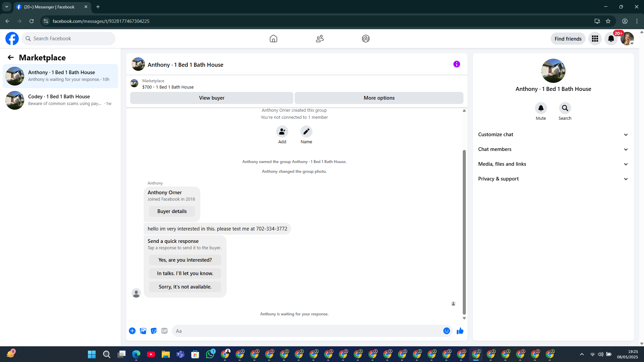The width and height of the screenshot is (644, 362).
Task: Open the notifications bell
Action: (611, 39)
